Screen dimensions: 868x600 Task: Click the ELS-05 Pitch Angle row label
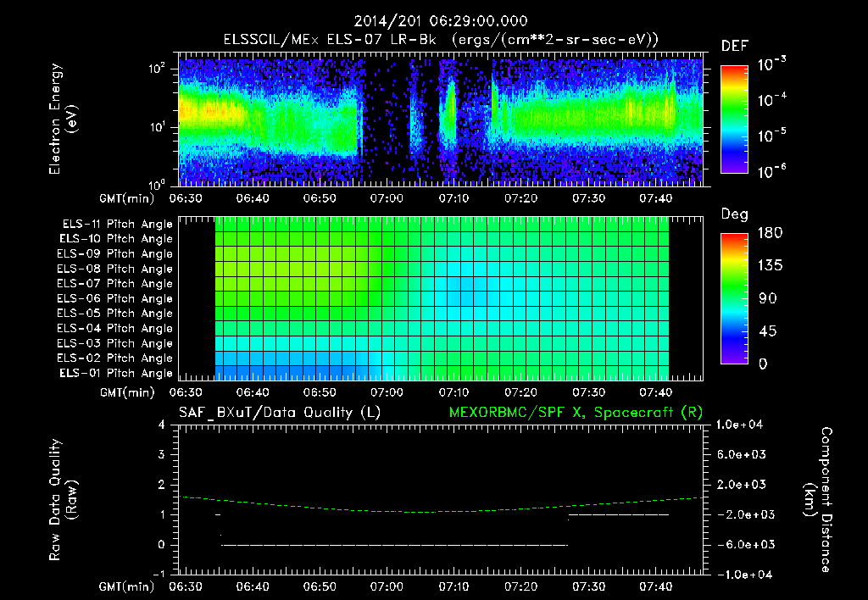tap(114, 314)
